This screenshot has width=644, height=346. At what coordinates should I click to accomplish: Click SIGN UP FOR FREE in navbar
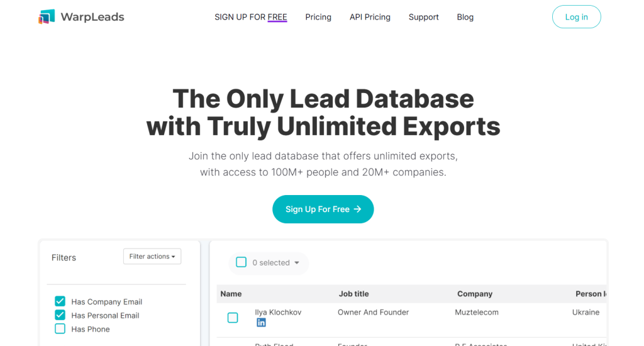point(250,17)
